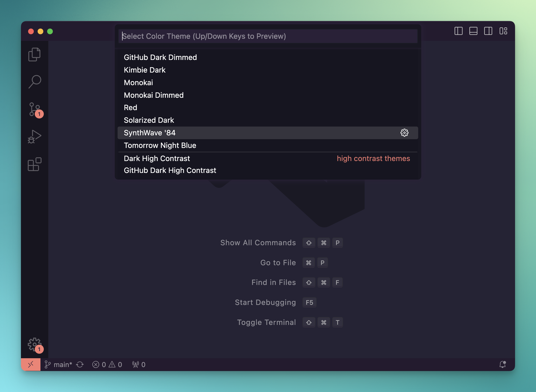Open the Extensions view icon
This screenshot has width=536, height=392.
35,164
